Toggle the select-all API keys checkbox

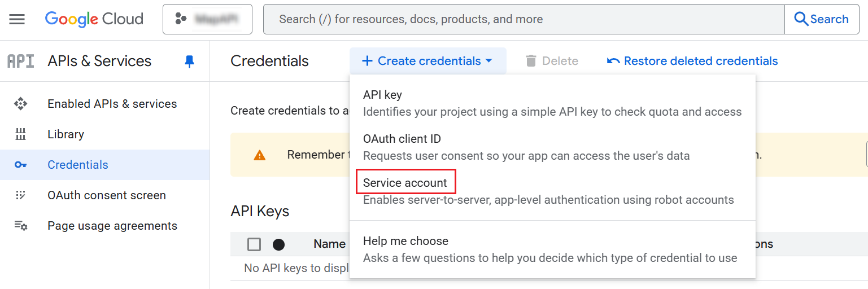click(254, 244)
